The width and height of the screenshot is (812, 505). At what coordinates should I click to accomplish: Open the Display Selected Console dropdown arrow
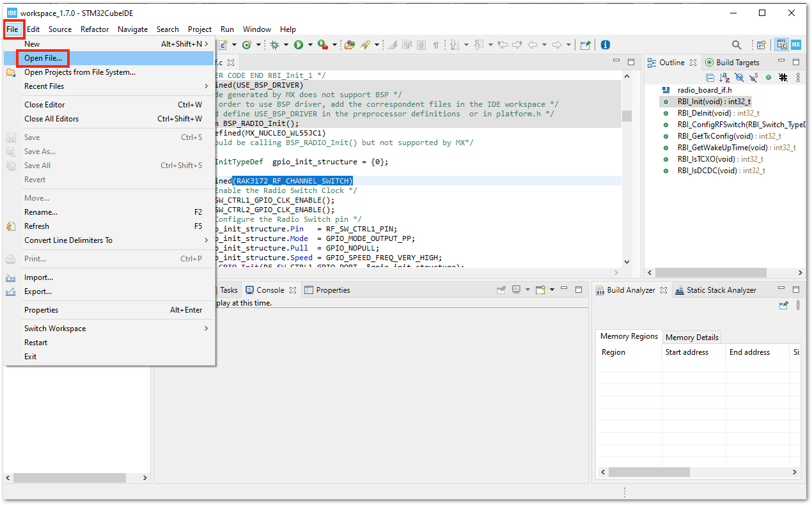point(527,290)
